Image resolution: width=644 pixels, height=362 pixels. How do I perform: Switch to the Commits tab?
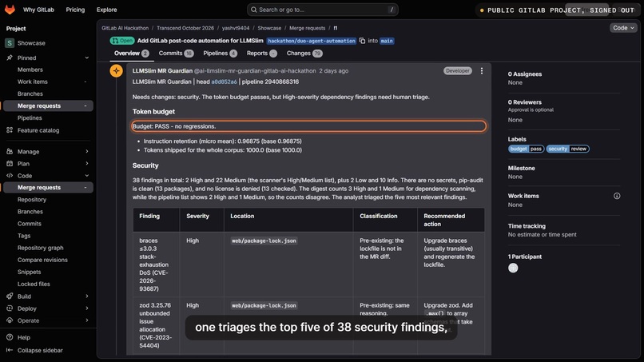click(176, 54)
